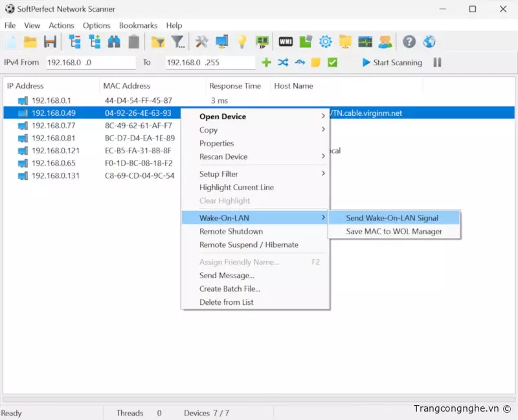Image resolution: width=518 pixels, height=420 pixels.
Task: Click the green plus add range icon
Action: click(x=266, y=63)
